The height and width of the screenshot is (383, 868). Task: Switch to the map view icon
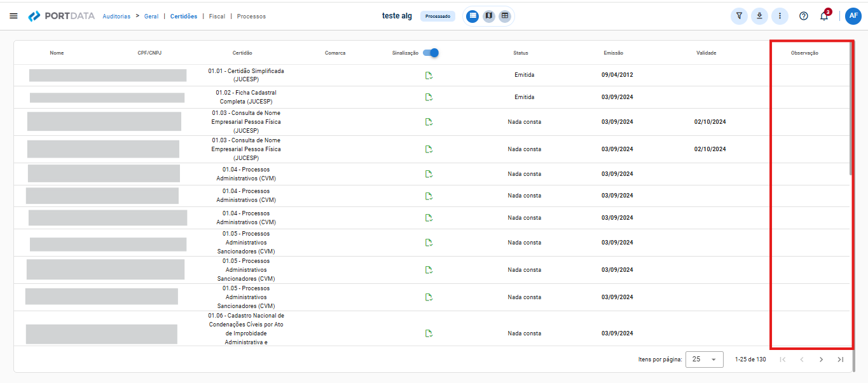[488, 16]
